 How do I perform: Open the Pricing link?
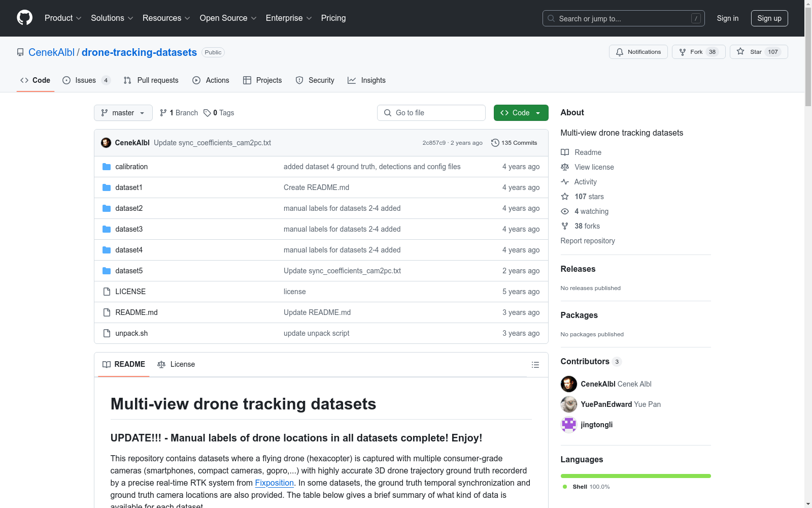[333, 18]
